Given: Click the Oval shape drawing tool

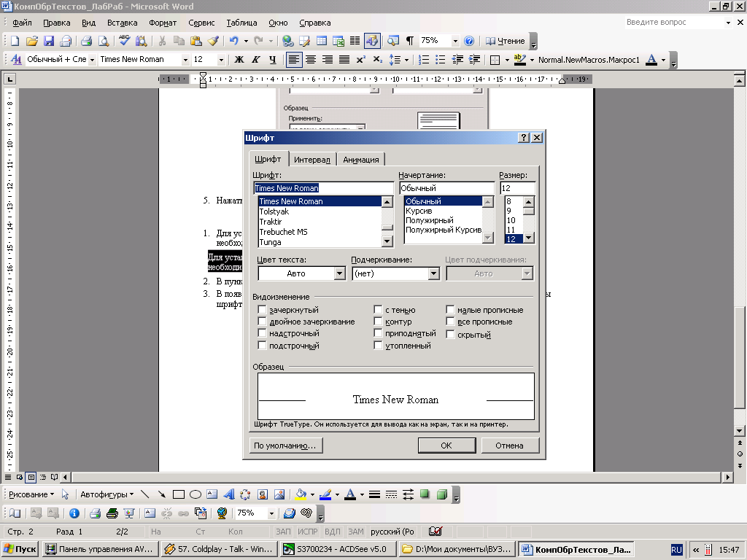Looking at the screenshot, I should pos(196,495).
